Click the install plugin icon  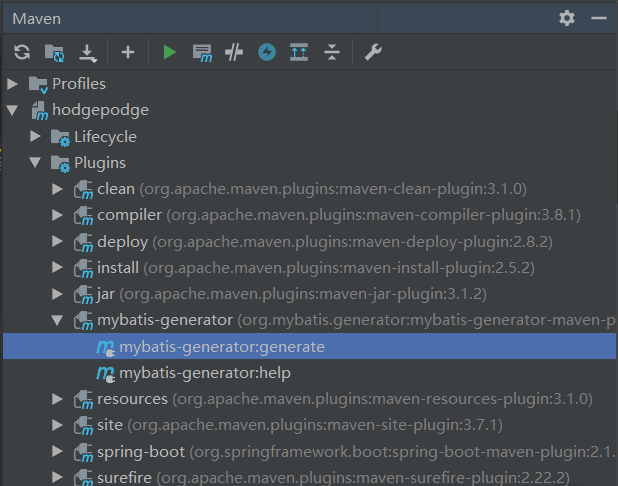[83, 268]
